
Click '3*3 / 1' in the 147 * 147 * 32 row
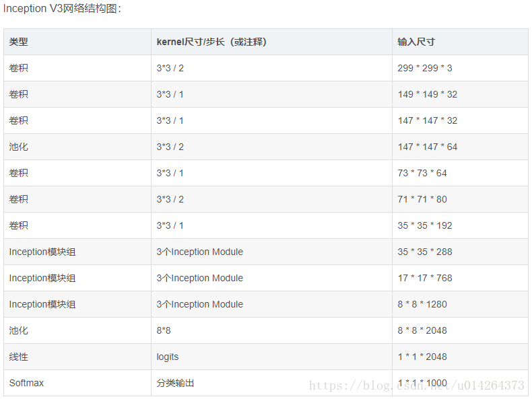170,120
